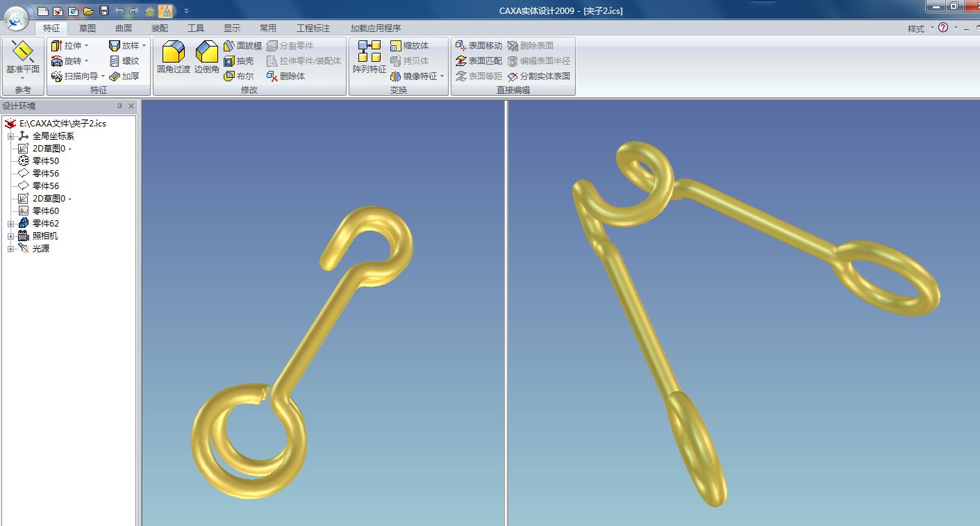Open the 工具 ribbon tab
This screenshot has width=980, height=526.
tap(196, 28)
